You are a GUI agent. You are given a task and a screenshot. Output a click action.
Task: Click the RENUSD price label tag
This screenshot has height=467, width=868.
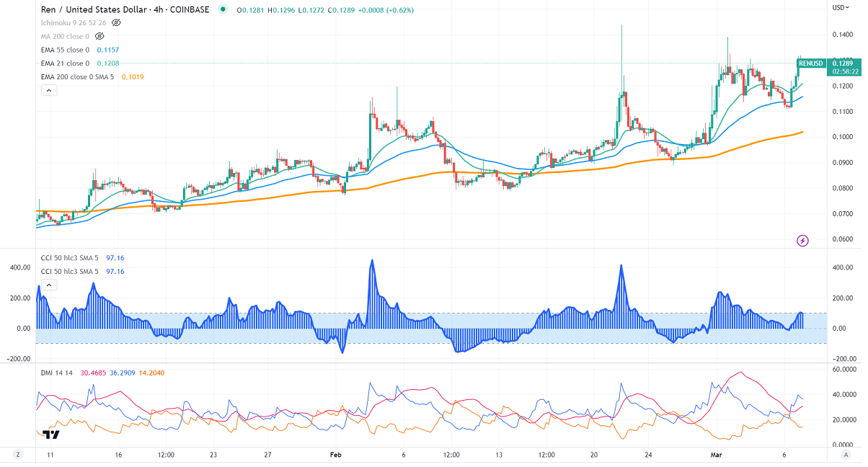tap(811, 63)
